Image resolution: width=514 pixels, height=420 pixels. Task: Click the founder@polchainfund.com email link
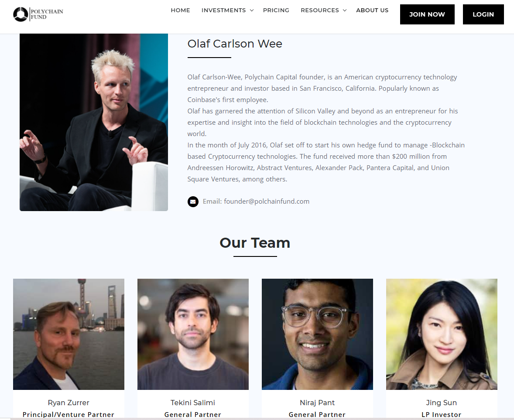click(x=267, y=201)
